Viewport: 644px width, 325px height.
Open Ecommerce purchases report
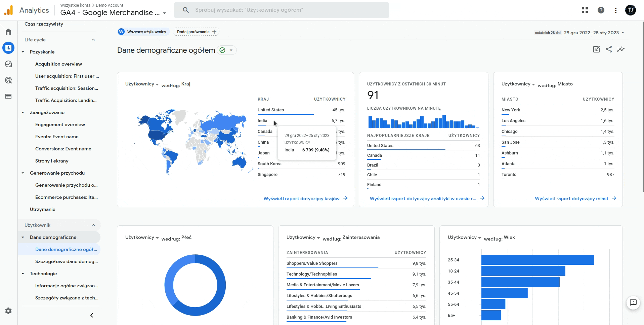click(x=67, y=197)
